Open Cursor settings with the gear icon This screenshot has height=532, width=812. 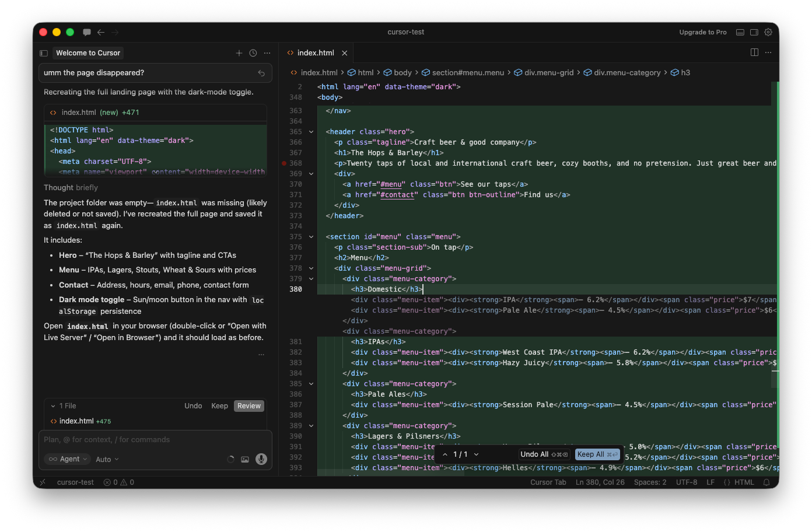[x=768, y=32]
